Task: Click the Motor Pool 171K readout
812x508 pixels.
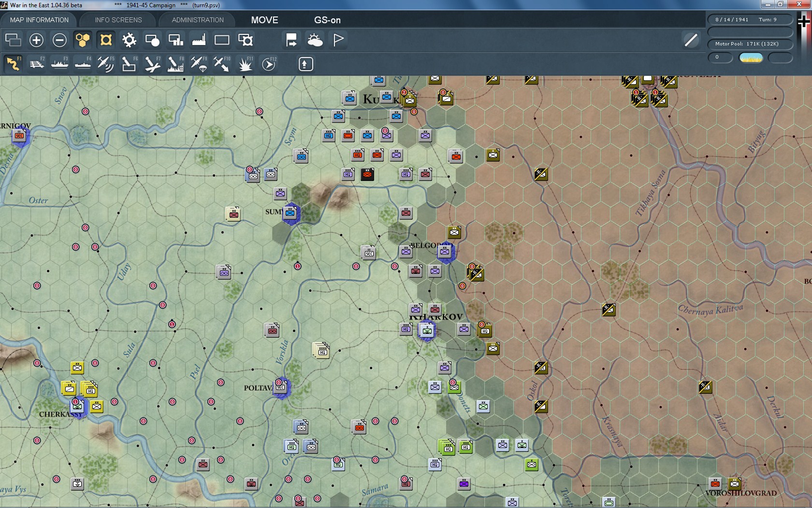Action: (750, 44)
